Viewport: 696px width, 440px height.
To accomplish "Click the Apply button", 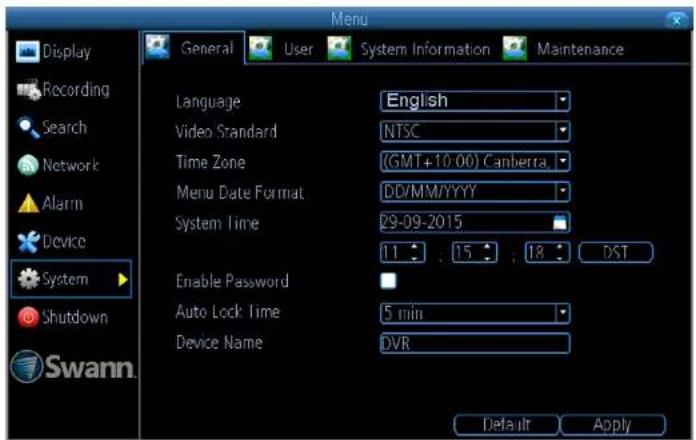I will 613,425.
